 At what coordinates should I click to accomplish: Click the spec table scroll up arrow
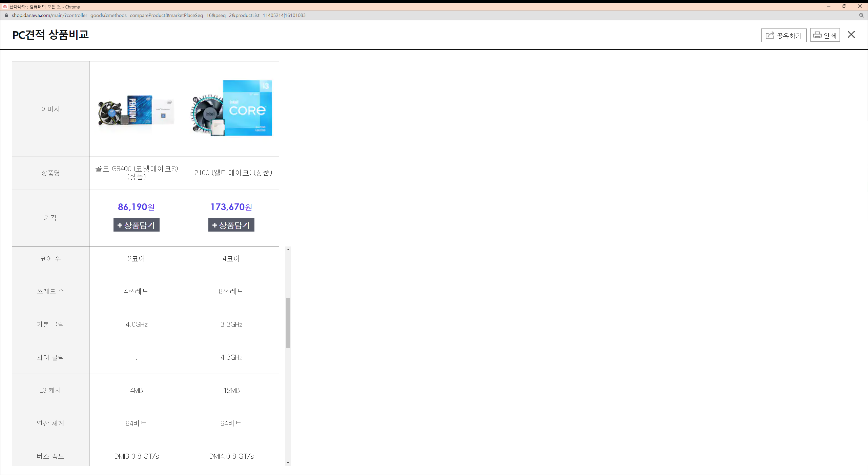pyautogui.click(x=288, y=250)
